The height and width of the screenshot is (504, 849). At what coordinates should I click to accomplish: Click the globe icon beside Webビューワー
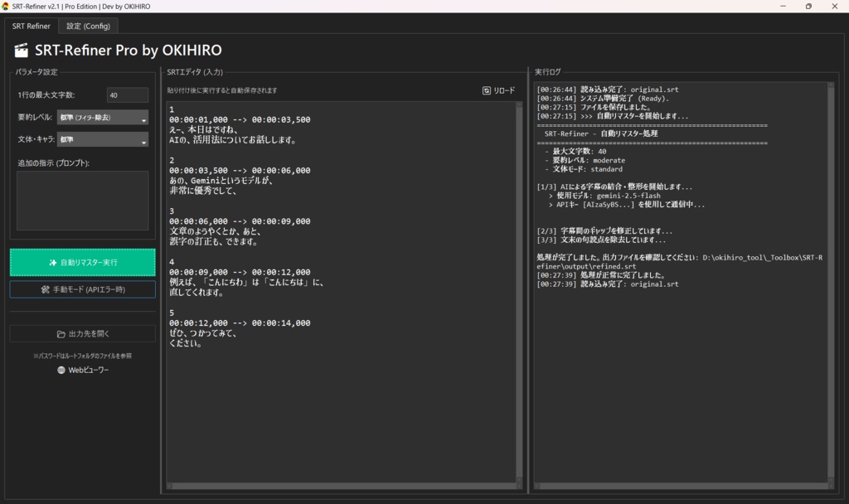pos(61,370)
